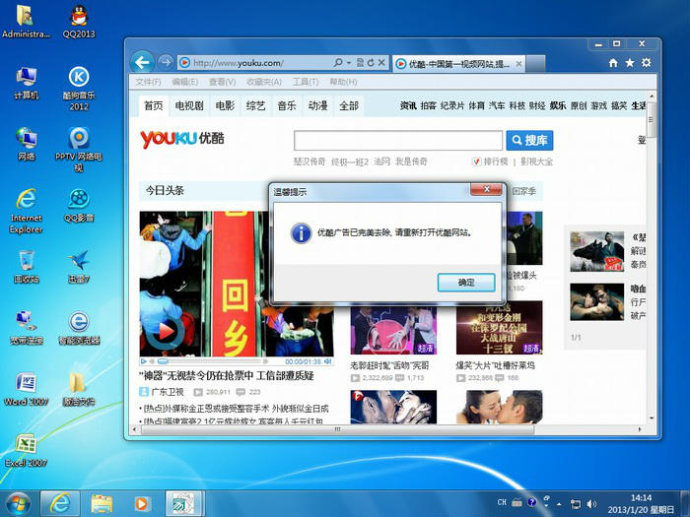
Task: Open the 帮助(H) menu
Action: tap(343, 82)
